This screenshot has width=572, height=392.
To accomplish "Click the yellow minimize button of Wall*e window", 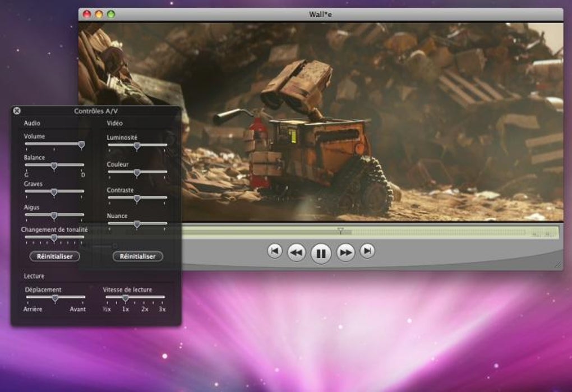I will tap(99, 14).
